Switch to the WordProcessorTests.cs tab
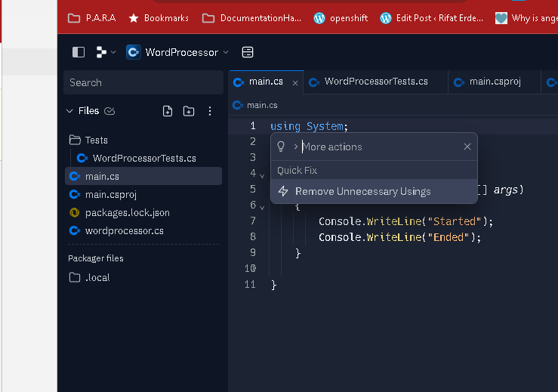The image size is (558, 392). pos(376,82)
